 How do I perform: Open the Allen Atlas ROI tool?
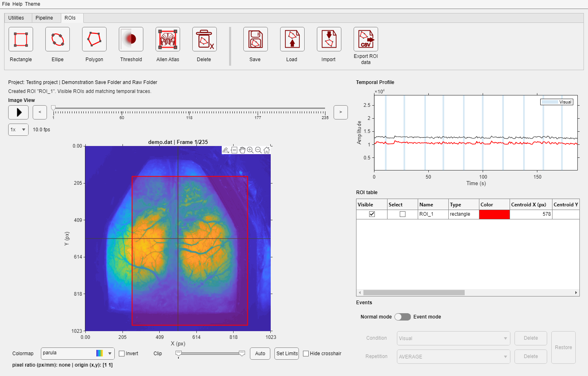168,39
